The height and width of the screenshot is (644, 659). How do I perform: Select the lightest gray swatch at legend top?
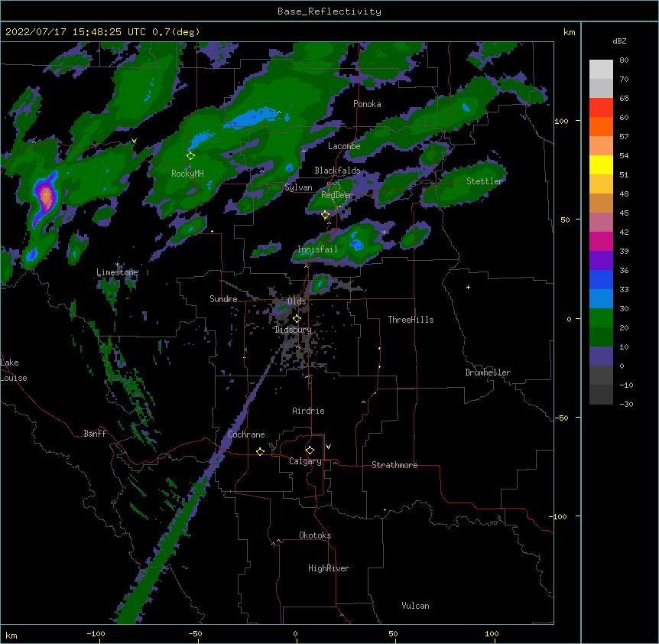(601, 70)
